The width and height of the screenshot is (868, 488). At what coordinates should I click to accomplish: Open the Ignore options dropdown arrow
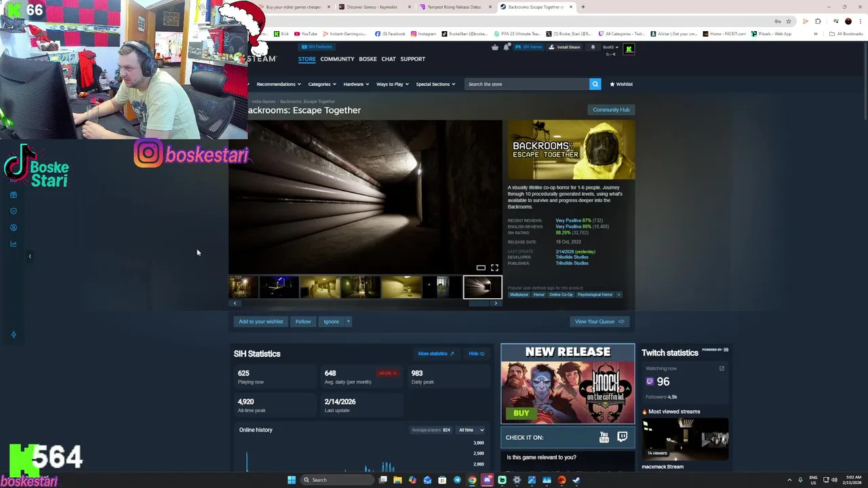[x=348, y=322]
